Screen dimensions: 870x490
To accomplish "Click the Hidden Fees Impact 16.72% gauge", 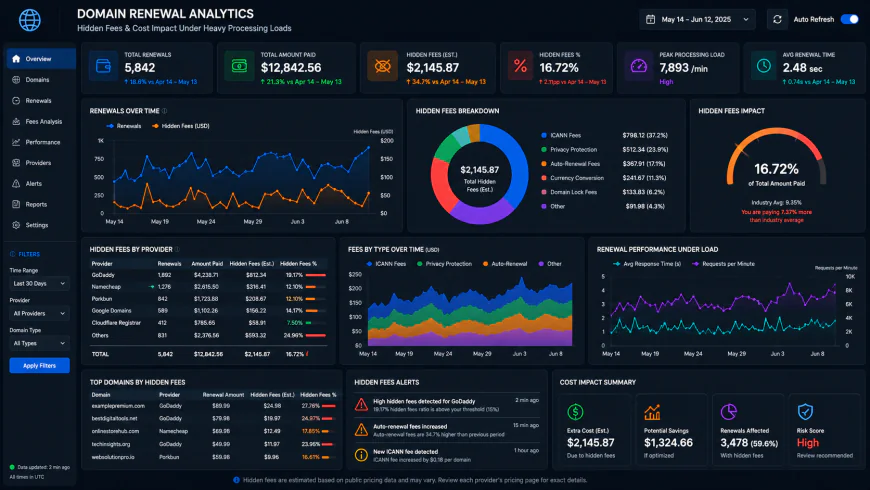I will 776,158.
